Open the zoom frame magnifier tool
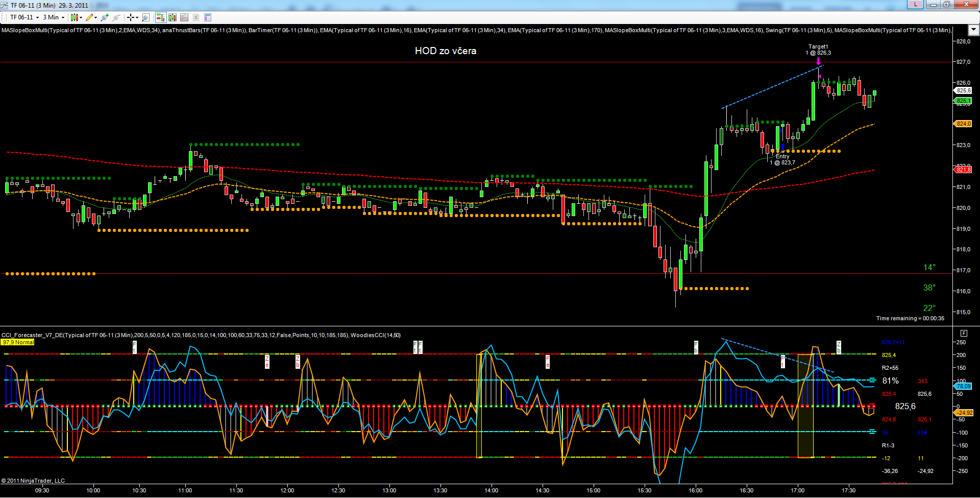980x498 pixels. tap(145, 17)
